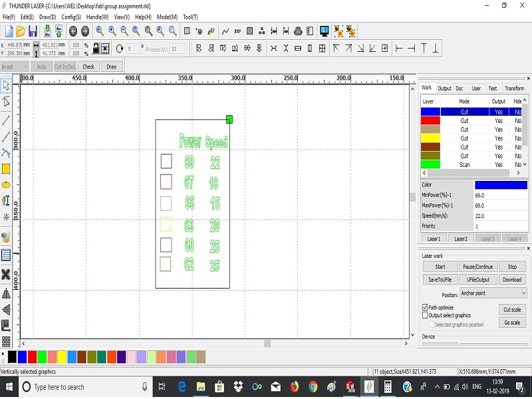Check Output select graphics checkbox

click(x=425, y=315)
